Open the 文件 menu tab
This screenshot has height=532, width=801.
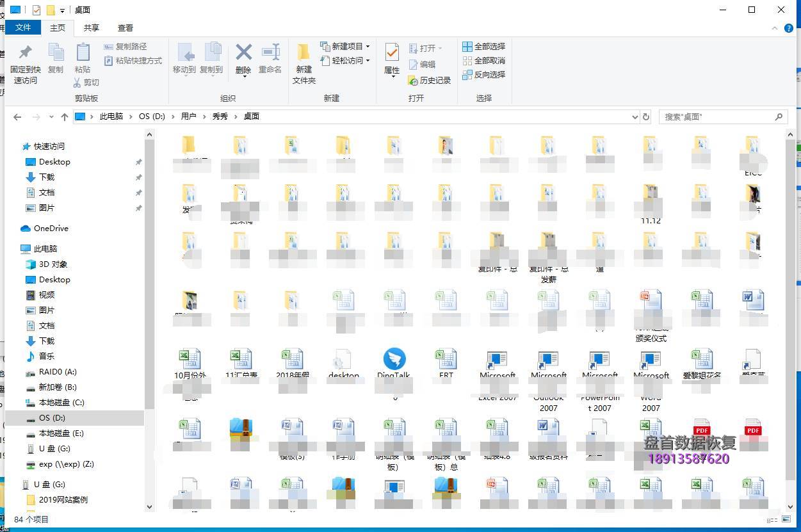point(23,28)
